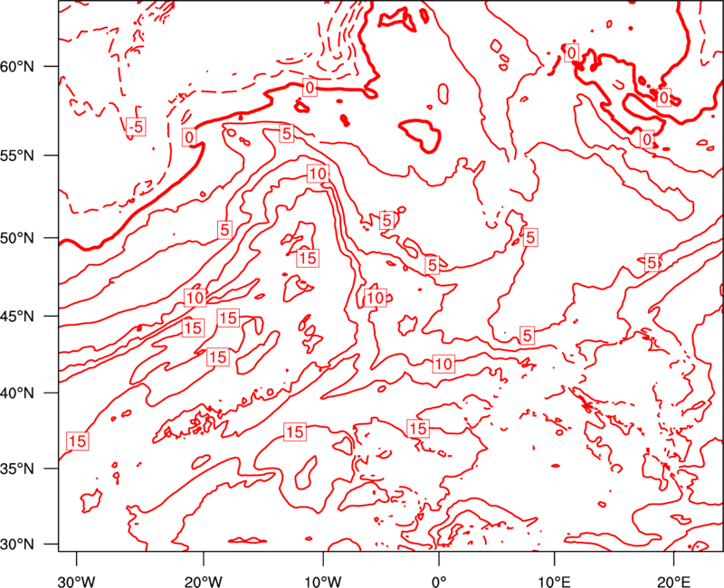Click the -5 contour value label
Screen dimensions: 724x588
tap(137, 127)
